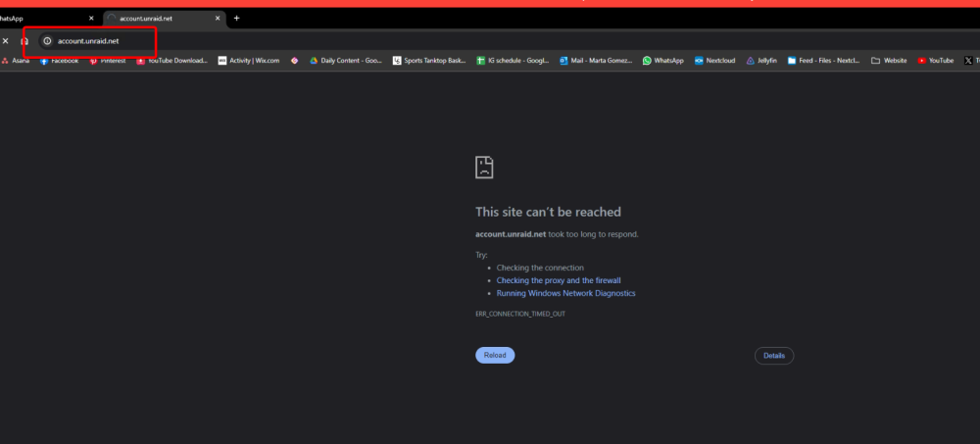Click 'This site can't be reached' heading
This screenshot has height=444, width=980.
548,212
